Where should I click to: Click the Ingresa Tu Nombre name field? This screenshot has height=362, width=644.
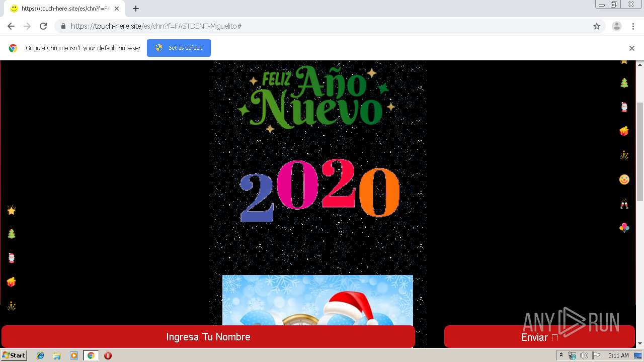click(208, 337)
